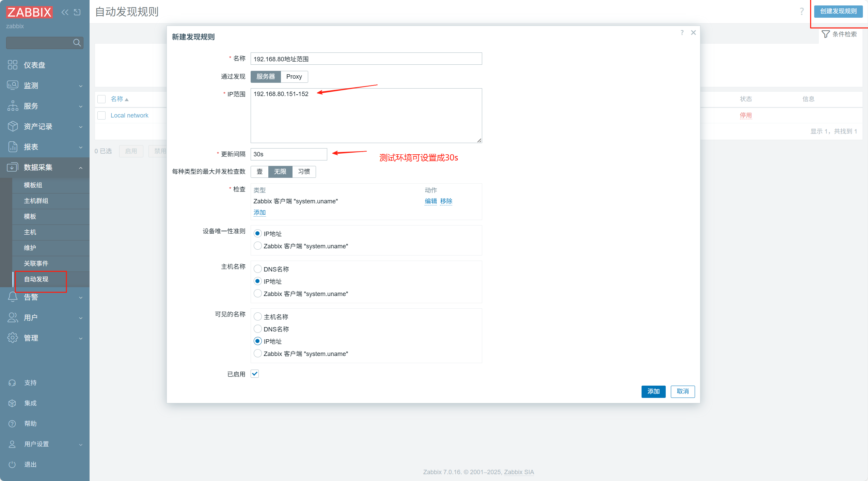
Task: Click the 数据采集 data collection icon
Action: (x=13, y=167)
